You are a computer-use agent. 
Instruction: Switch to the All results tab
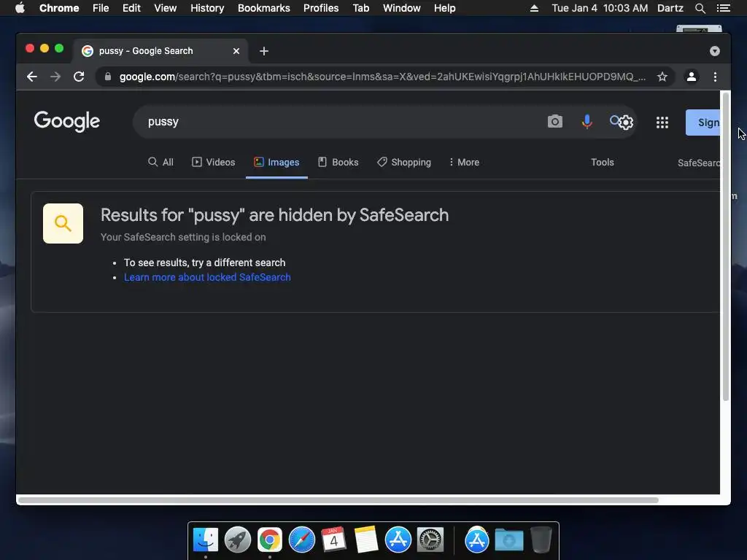click(x=160, y=163)
